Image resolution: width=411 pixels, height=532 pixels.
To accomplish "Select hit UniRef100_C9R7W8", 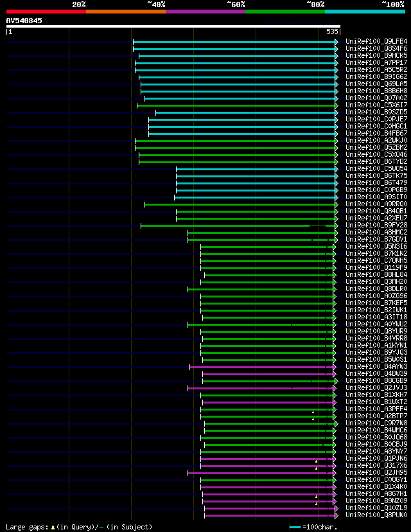I will pyautogui.click(x=376, y=423).
